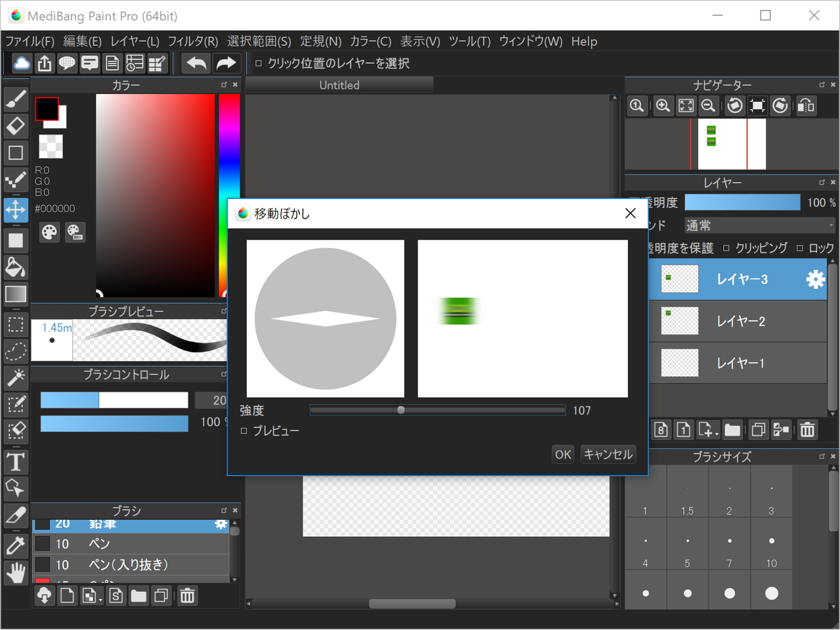Select the Select Eraser tool
Image resolution: width=840 pixels, height=630 pixels.
pyautogui.click(x=16, y=431)
